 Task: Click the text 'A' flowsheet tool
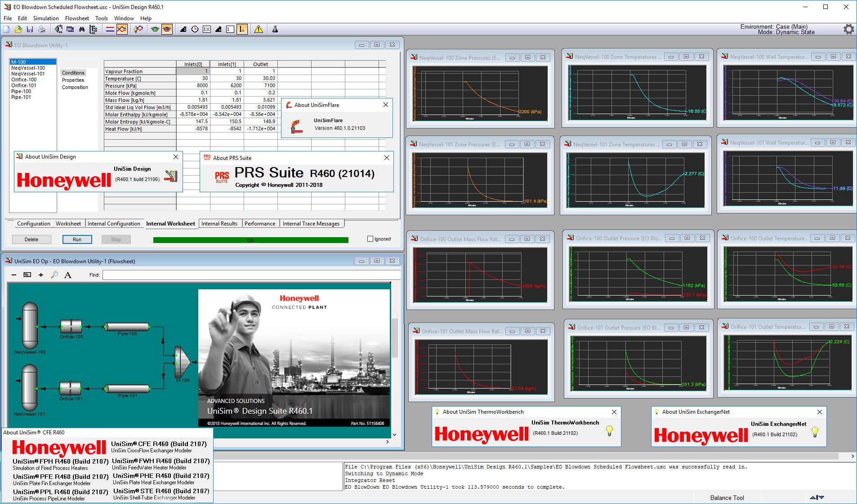point(68,275)
